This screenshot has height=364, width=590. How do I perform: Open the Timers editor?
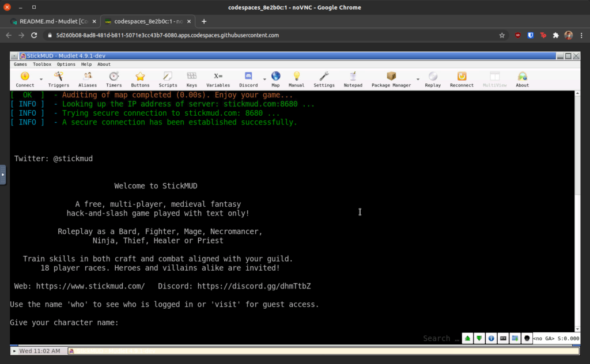click(114, 79)
